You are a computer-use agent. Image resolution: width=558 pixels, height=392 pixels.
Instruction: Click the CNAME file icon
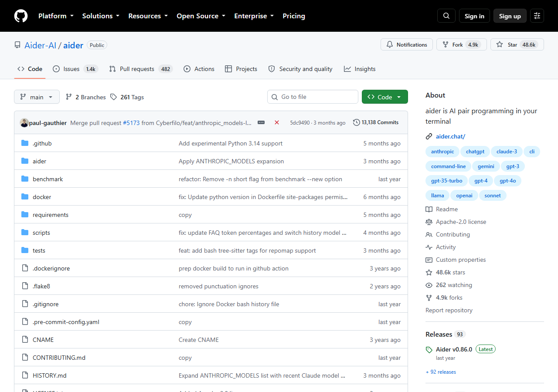click(25, 340)
